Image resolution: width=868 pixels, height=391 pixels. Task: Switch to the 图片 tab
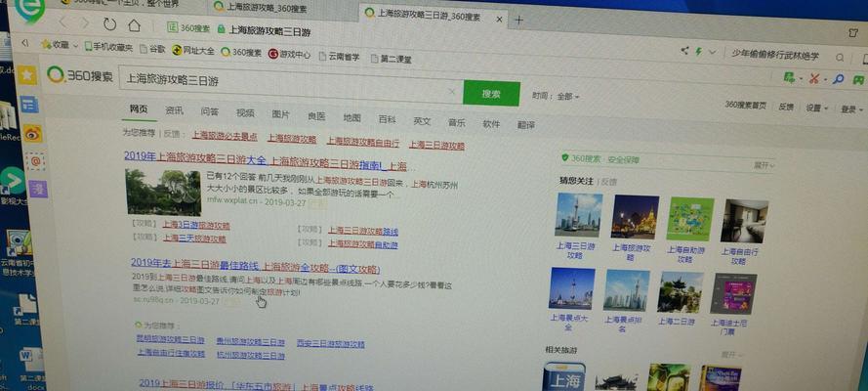tap(280, 114)
